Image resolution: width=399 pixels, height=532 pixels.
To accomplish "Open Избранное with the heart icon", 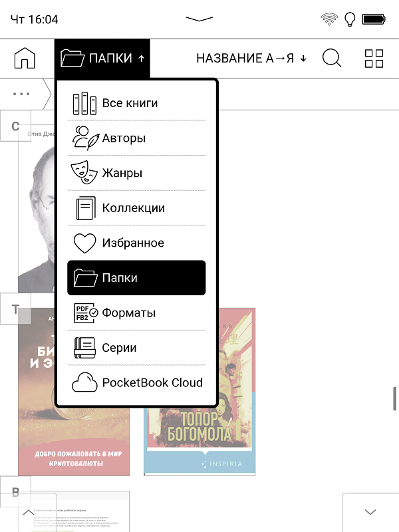I will (136, 243).
